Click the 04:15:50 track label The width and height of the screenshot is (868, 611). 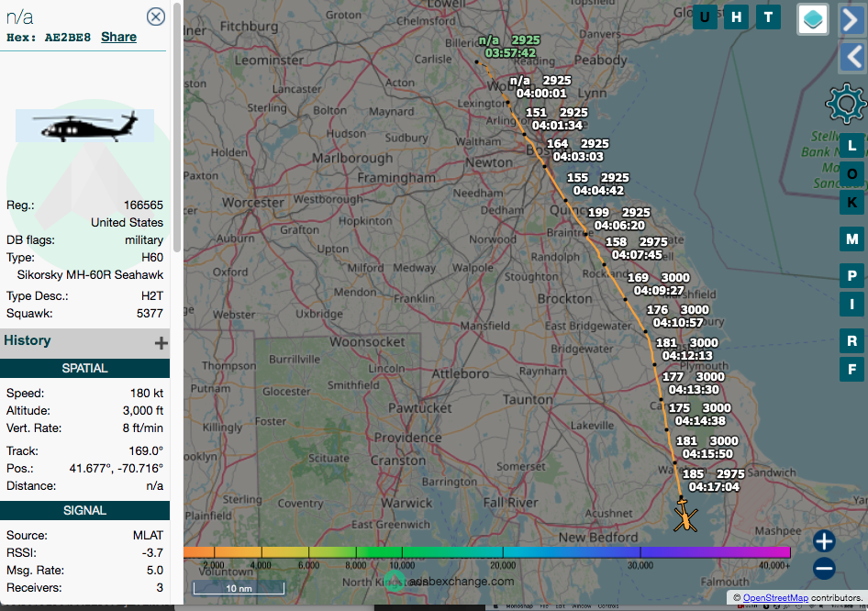pos(707,454)
